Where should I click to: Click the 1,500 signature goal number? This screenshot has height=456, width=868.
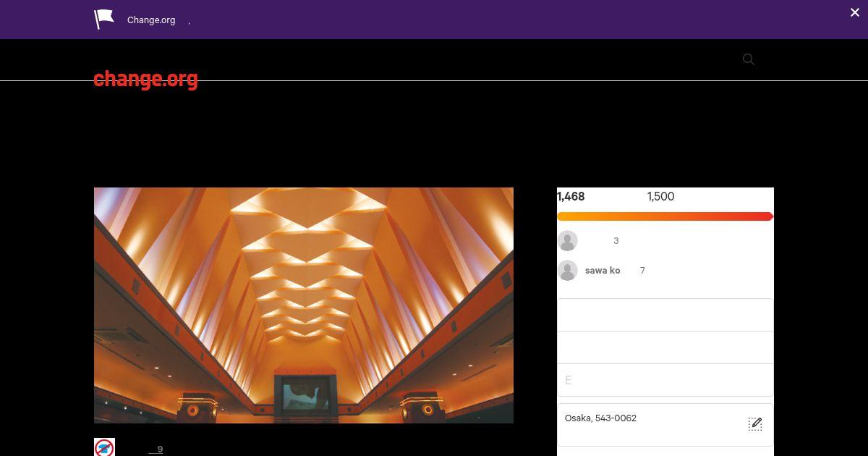(x=661, y=196)
